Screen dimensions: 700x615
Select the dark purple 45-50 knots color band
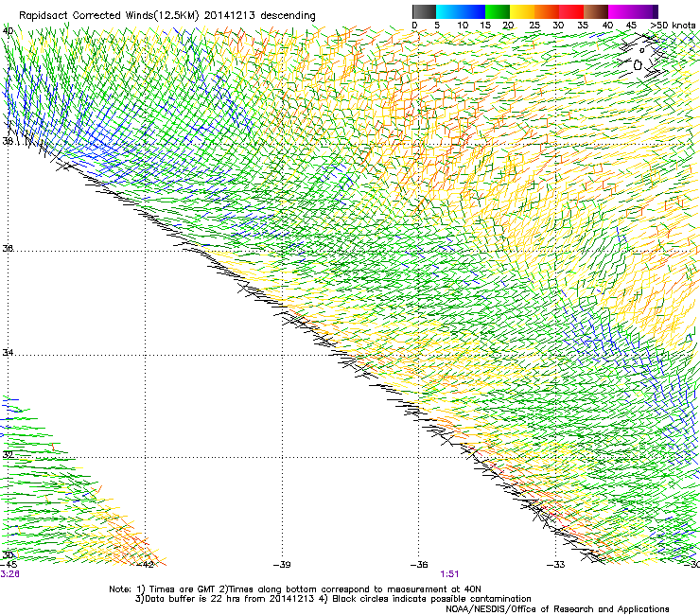(x=645, y=11)
